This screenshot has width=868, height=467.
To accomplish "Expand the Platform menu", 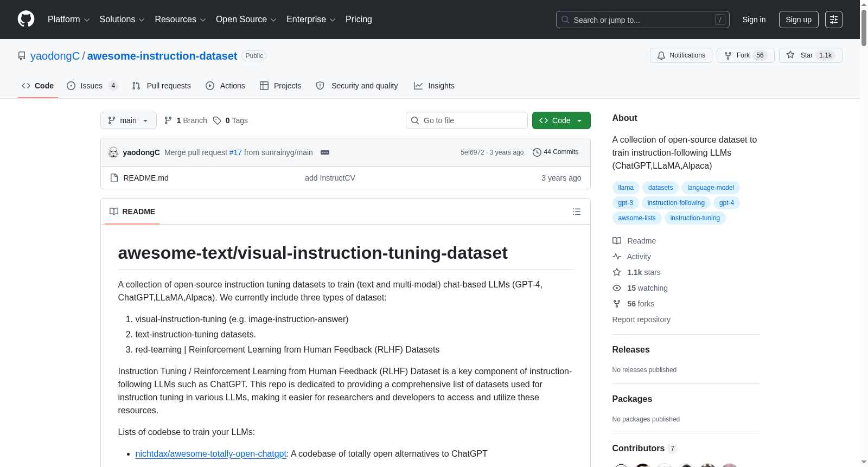I will 69,20.
